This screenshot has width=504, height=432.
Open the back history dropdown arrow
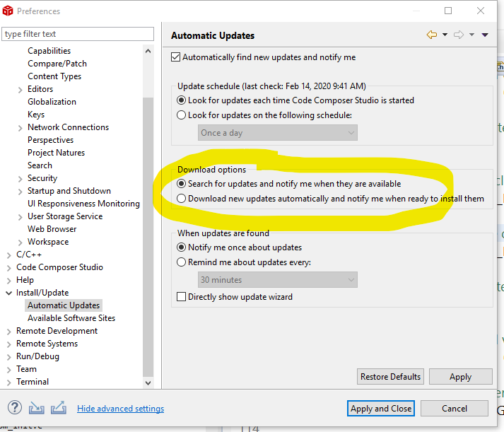pos(445,35)
